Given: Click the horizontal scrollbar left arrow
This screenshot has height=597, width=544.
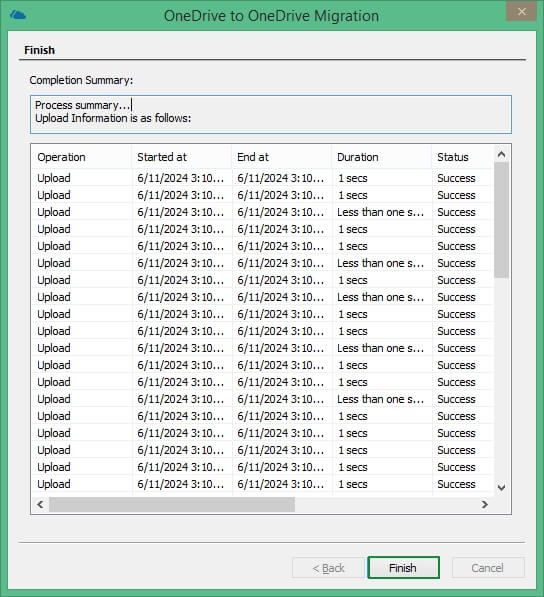Looking at the screenshot, I should pyautogui.click(x=40, y=504).
